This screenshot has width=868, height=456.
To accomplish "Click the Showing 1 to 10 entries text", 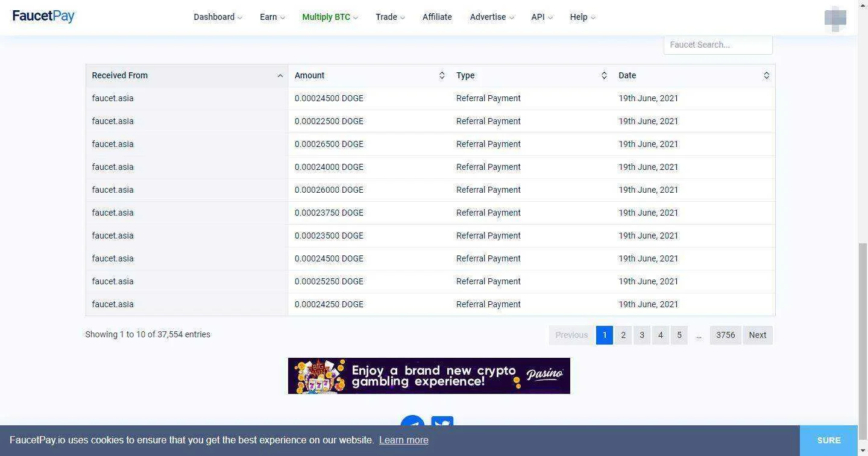I will (148, 334).
